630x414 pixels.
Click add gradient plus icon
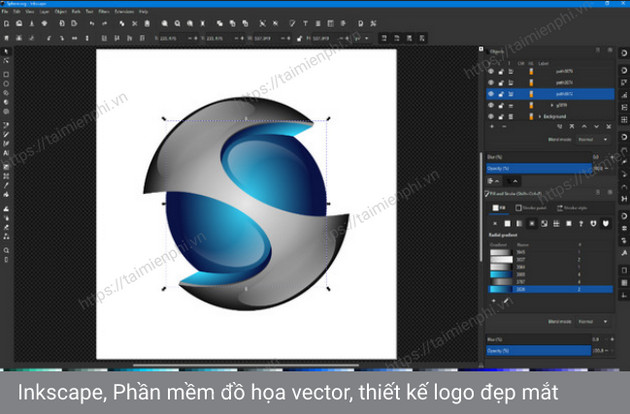[x=494, y=301]
